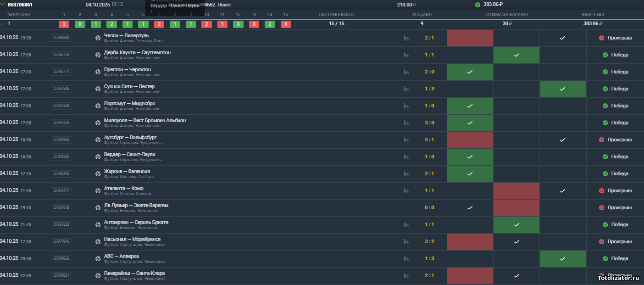This screenshot has height=285, width=644.
Task: Click soccer ball icon beside Престон — Чарльтон
Action: point(98,72)
